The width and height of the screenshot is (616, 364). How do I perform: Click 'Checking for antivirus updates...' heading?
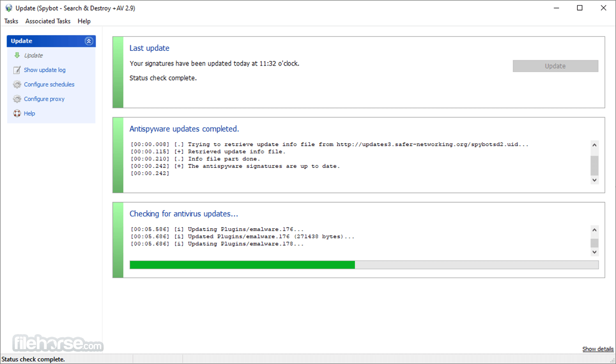pos(184,214)
